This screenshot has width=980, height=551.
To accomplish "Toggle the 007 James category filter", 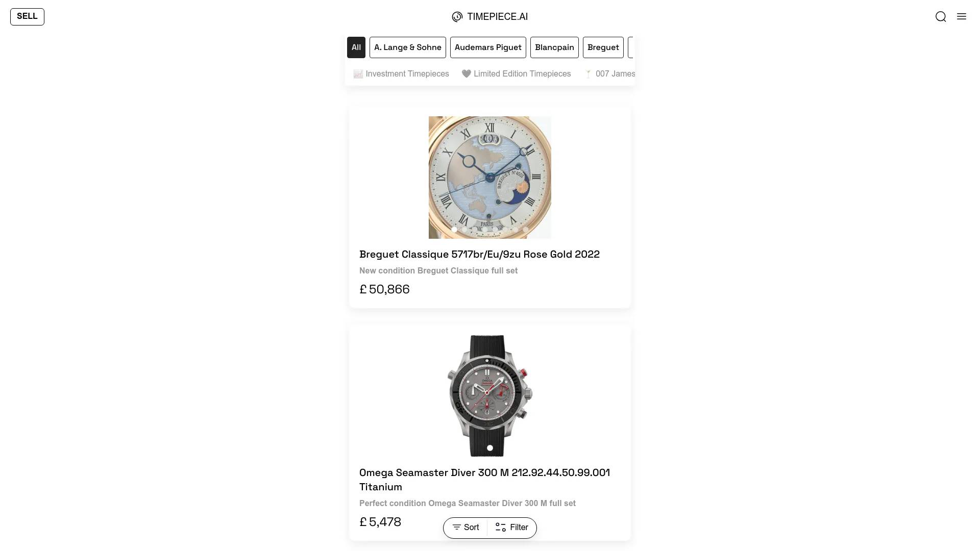I will click(609, 74).
